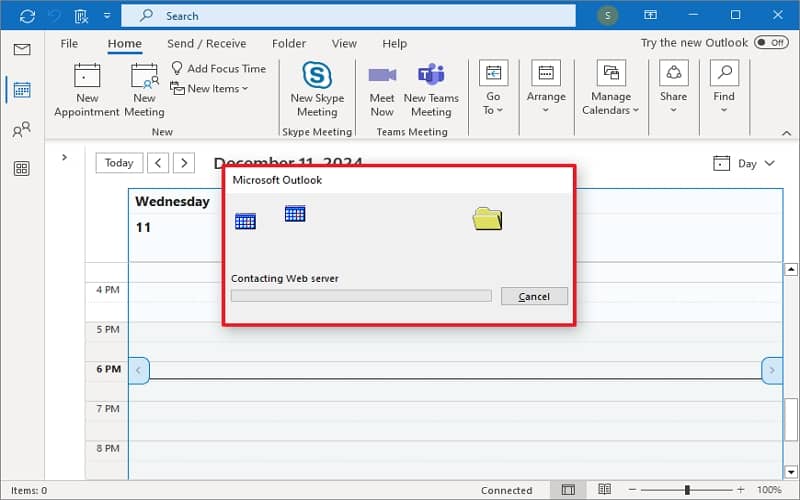Click the 100% zoom level
Image resolution: width=800 pixels, height=500 pixels.
point(769,490)
